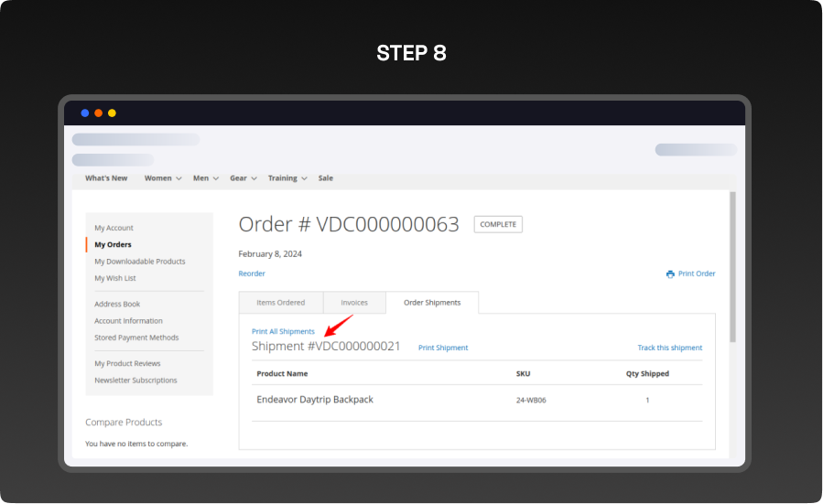Open the Training menu dropdown
The height and width of the screenshot is (504, 823).
(287, 178)
